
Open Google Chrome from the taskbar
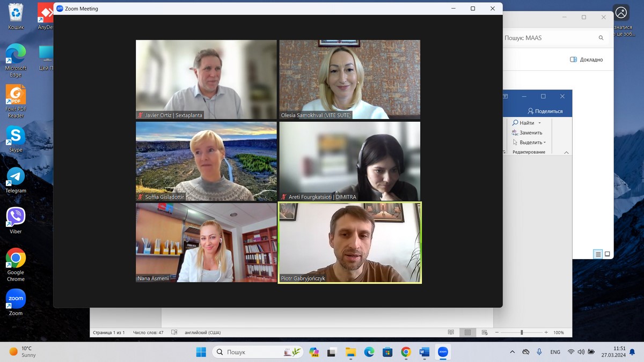click(406, 352)
